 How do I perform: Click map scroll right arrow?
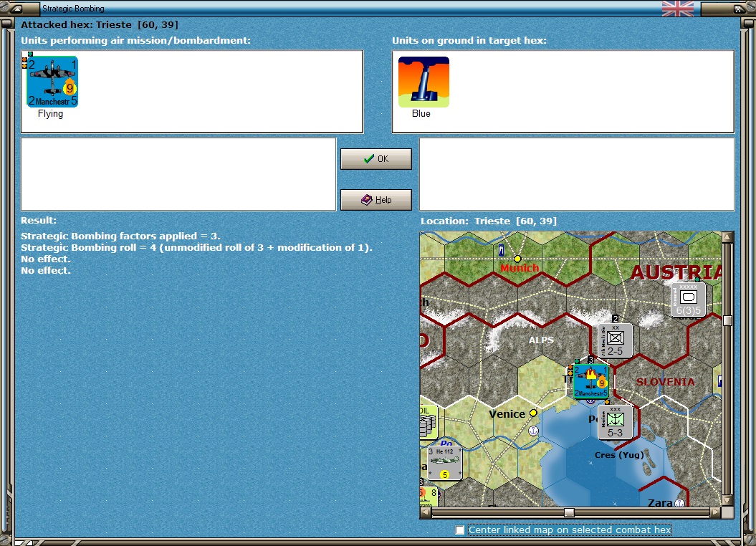click(x=716, y=512)
